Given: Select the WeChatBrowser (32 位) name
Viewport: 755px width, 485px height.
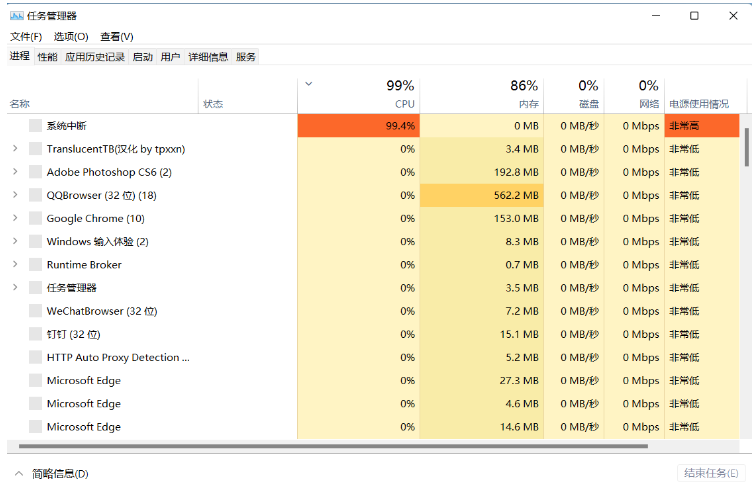Looking at the screenshot, I should point(102,311).
